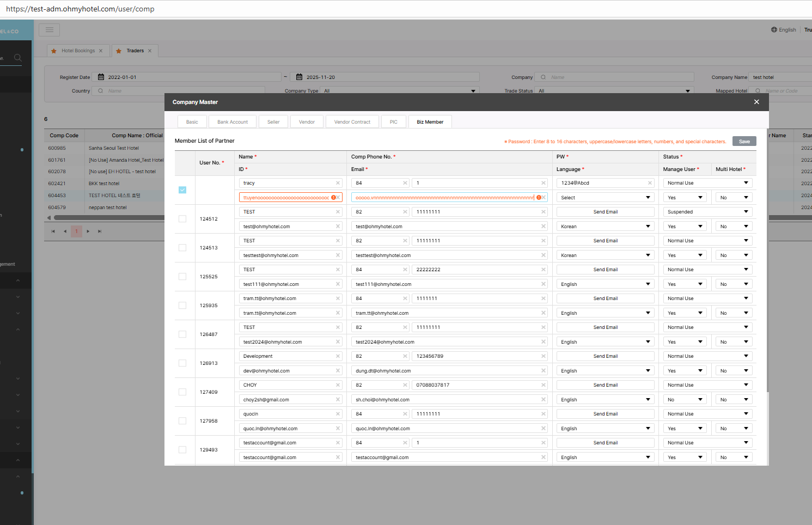This screenshot has height=525, width=812.
Task: Close the Company Master dialog
Action: pos(756,102)
